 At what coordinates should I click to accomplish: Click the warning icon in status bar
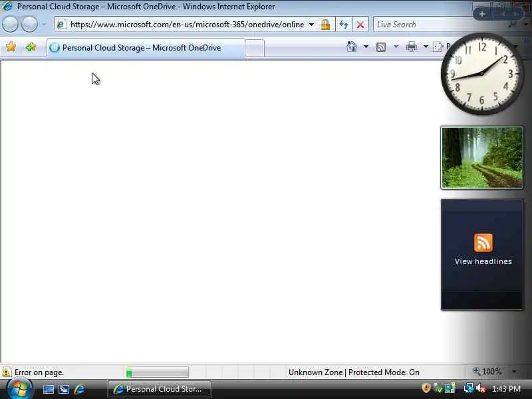point(6,372)
